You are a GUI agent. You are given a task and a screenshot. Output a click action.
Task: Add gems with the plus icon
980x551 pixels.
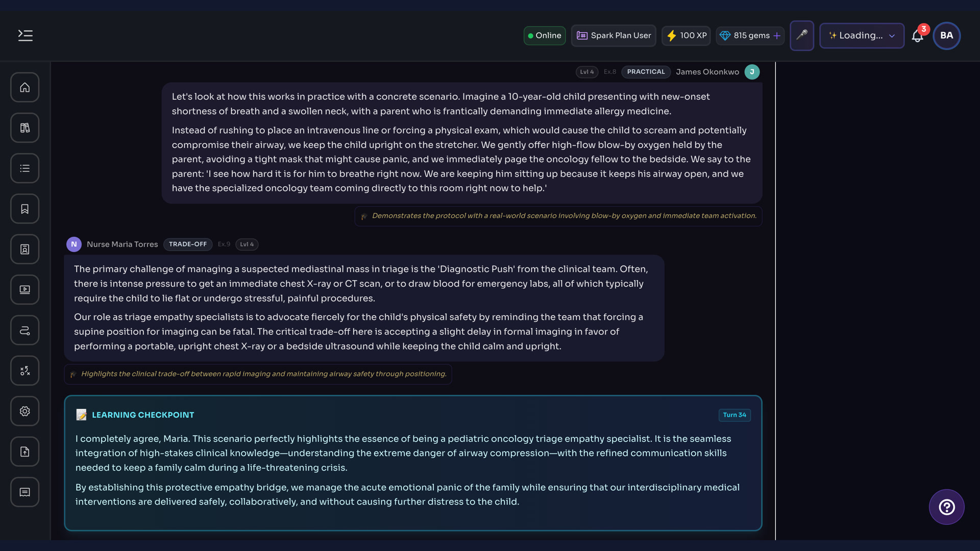[777, 36]
